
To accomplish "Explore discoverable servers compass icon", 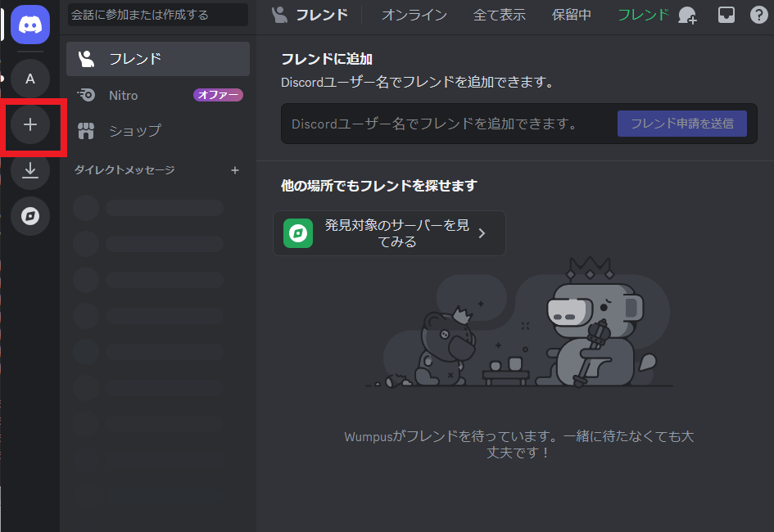I will (x=30, y=216).
